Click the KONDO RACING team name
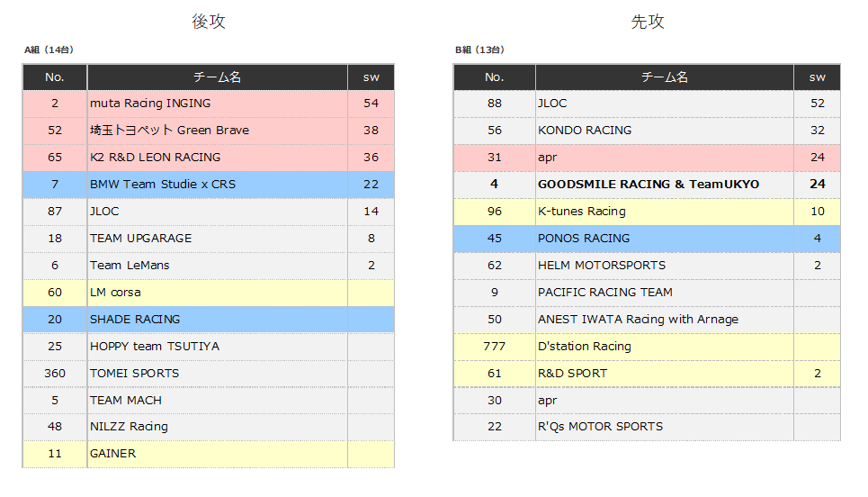Image resolution: width=868 pixels, height=497 pixels. pos(585,131)
